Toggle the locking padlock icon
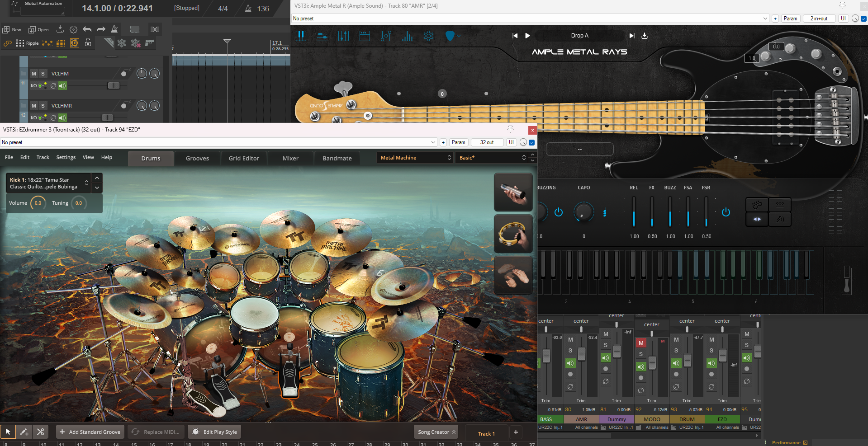868x446 pixels. [x=88, y=42]
